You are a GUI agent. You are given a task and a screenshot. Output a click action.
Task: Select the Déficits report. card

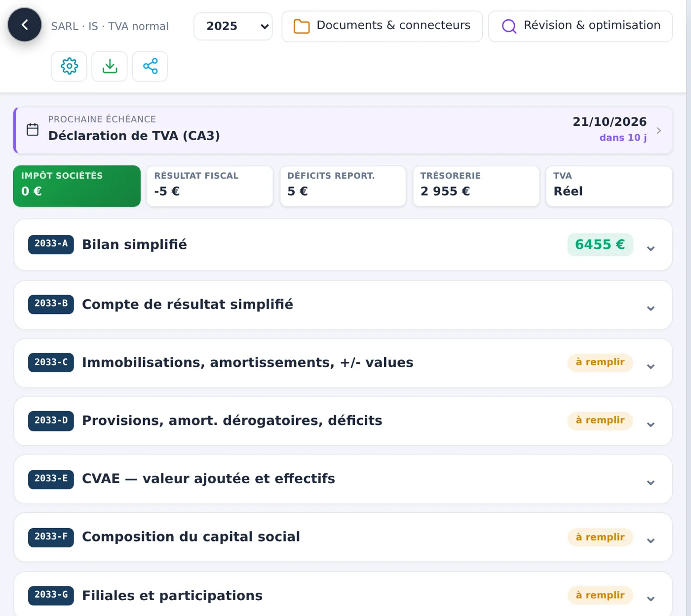tap(343, 186)
